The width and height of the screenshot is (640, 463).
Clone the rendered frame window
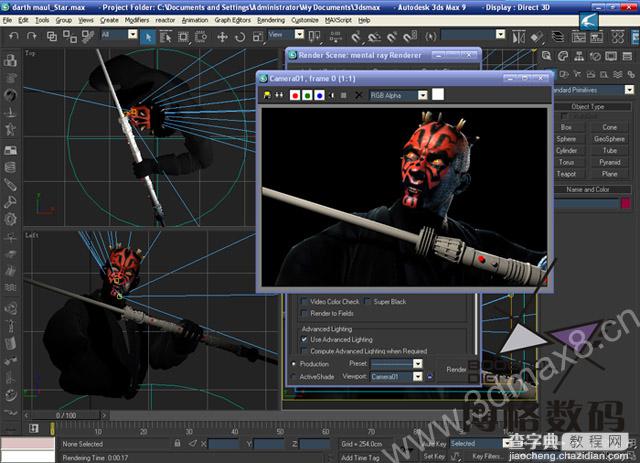(x=279, y=95)
